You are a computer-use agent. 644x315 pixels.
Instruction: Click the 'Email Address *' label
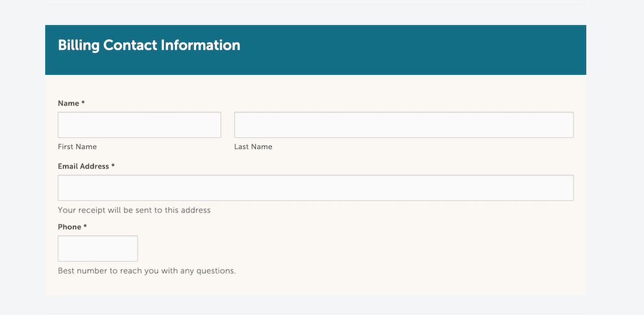(86, 167)
